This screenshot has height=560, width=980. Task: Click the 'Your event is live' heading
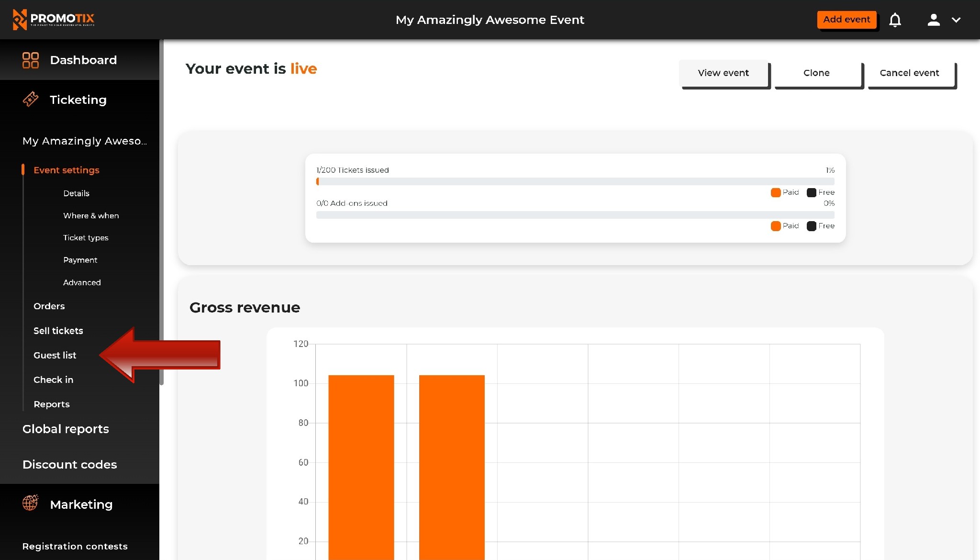[x=251, y=68]
